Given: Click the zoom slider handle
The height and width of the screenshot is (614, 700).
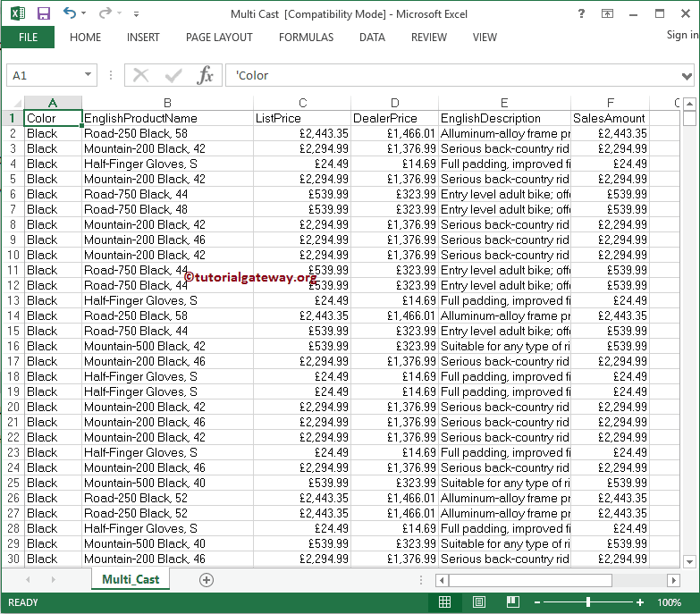Looking at the screenshot, I should tap(587, 601).
